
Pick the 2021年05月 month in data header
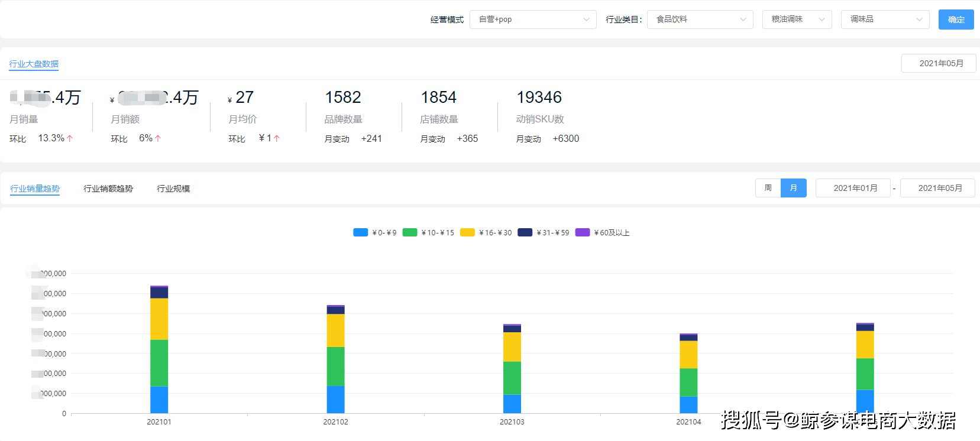939,63
